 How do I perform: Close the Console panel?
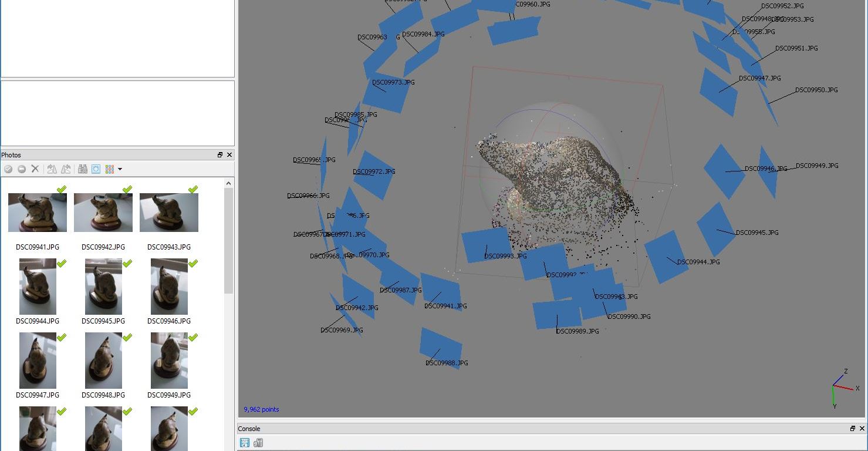coord(862,429)
